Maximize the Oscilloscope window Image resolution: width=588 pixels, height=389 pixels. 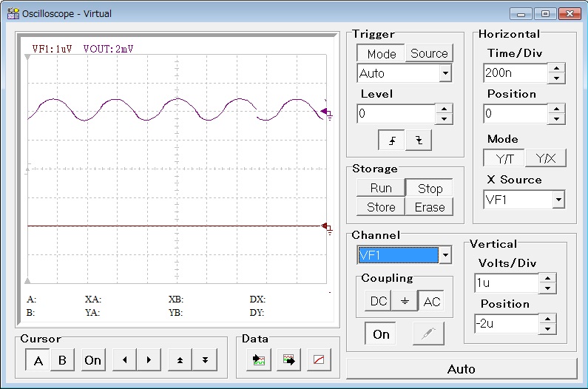(x=545, y=14)
